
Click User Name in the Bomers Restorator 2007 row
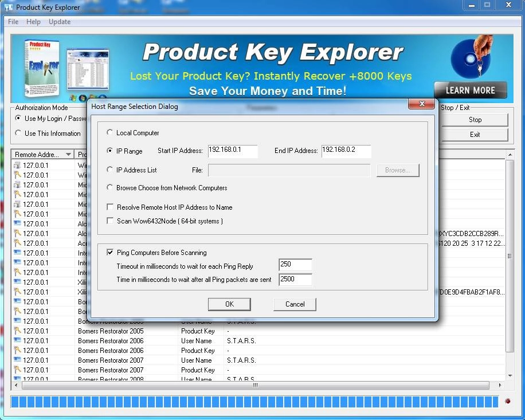(x=196, y=360)
